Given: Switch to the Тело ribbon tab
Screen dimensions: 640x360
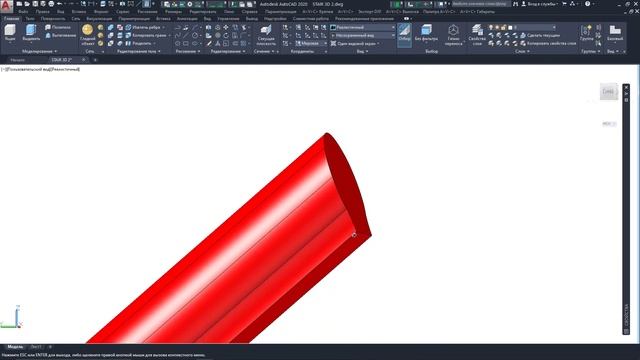Looking at the screenshot, I should point(30,19).
